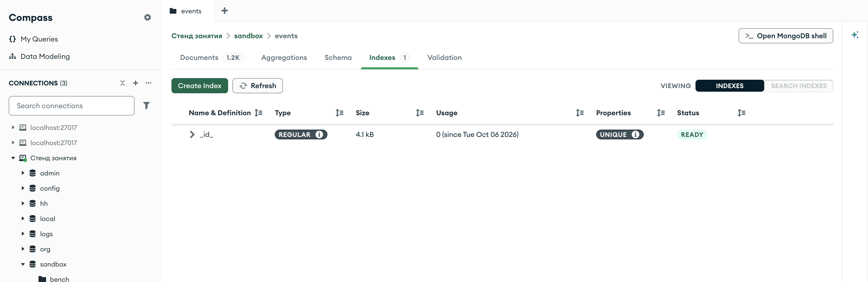
Task: Show info for REGULAR index type
Action: (319, 134)
